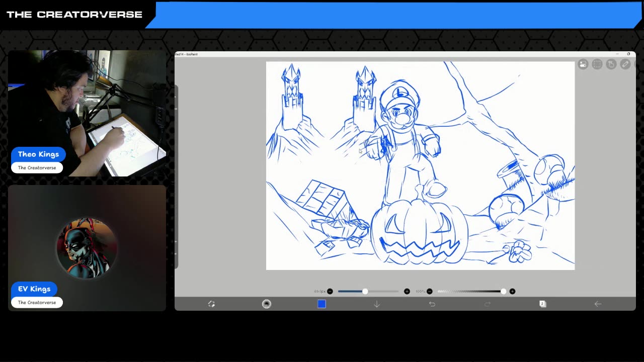Switch between brush and eraser tool
The height and width of the screenshot is (362, 644).
tap(211, 304)
